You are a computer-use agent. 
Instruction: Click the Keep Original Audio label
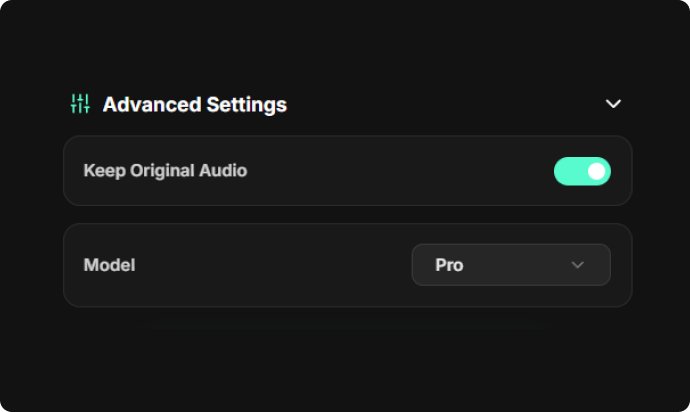coord(165,171)
